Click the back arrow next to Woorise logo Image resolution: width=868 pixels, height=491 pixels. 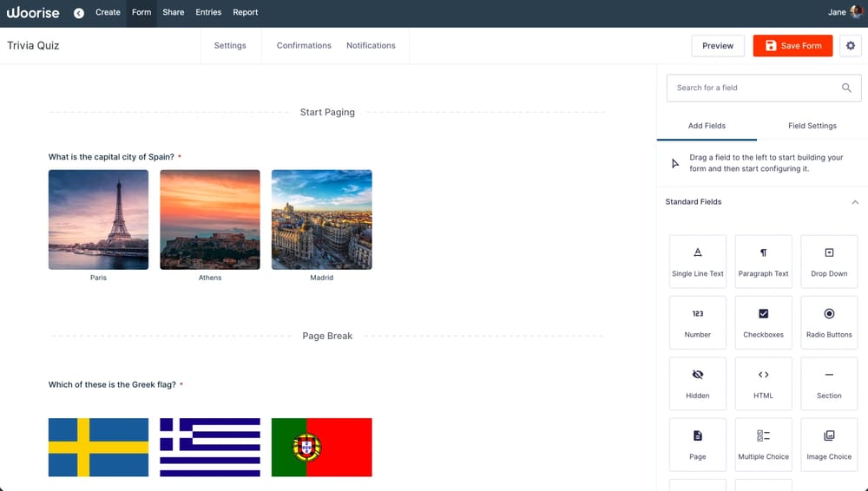click(x=79, y=13)
